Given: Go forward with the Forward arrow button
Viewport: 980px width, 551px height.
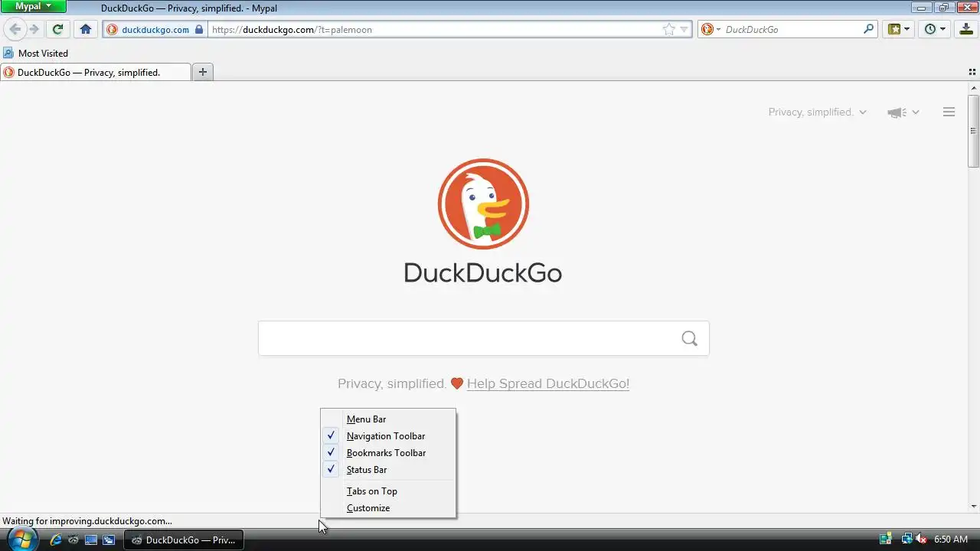Looking at the screenshot, I should pyautogui.click(x=34, y=29).
